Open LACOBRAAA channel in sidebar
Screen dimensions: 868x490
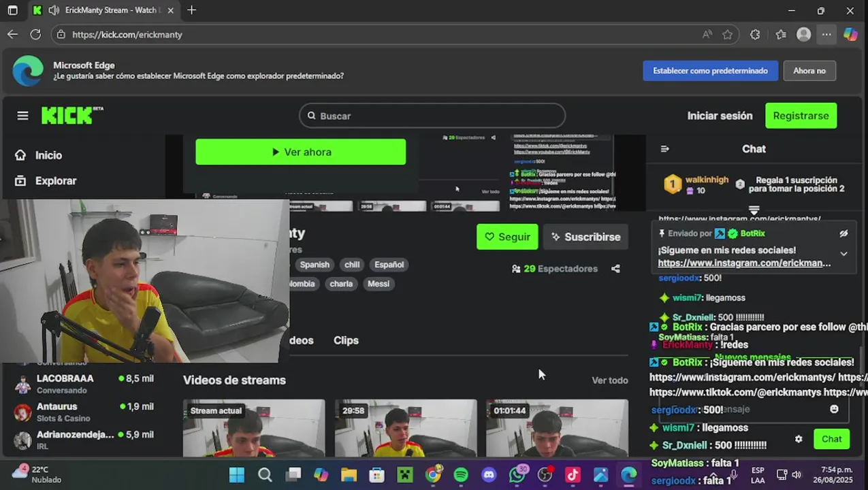(85, 384)
